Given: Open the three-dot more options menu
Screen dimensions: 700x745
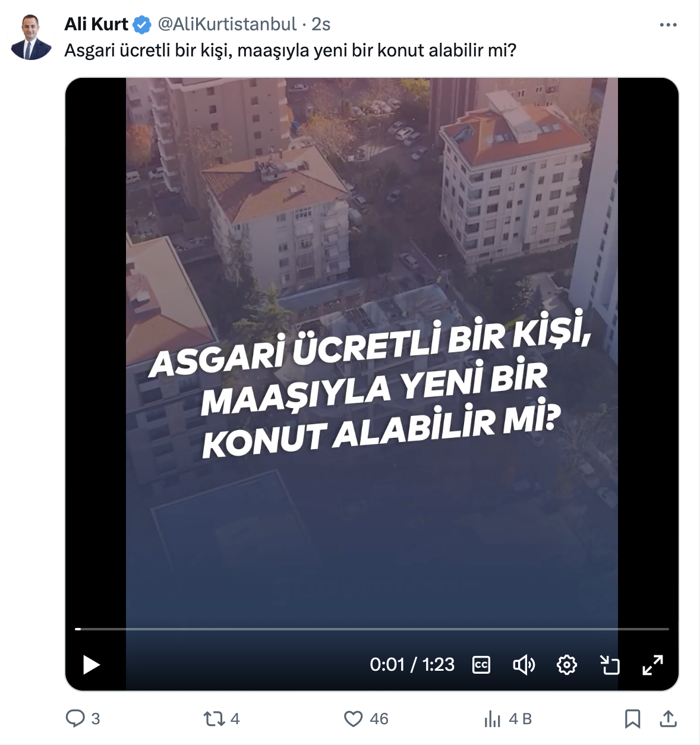Looking at the screenshot, I should click(669, 25).
